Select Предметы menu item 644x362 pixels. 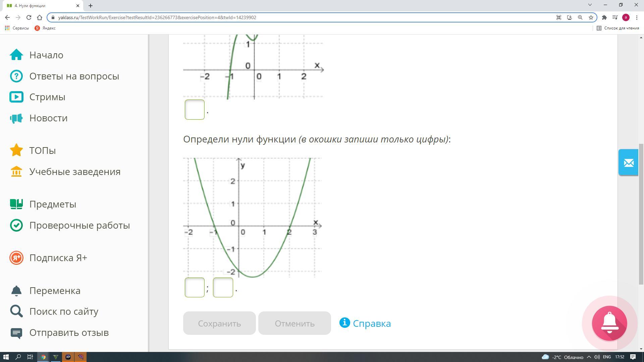tap(53, 204)
